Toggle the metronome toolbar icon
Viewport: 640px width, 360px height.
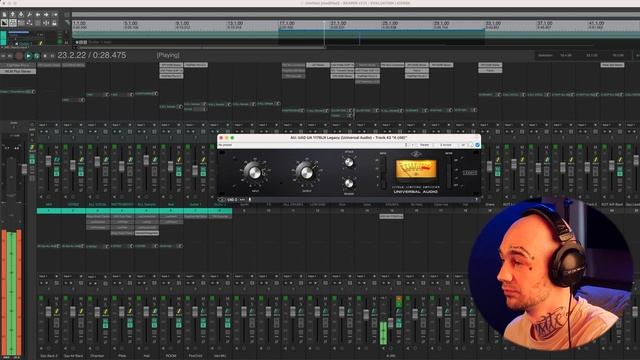coord(54,14)
